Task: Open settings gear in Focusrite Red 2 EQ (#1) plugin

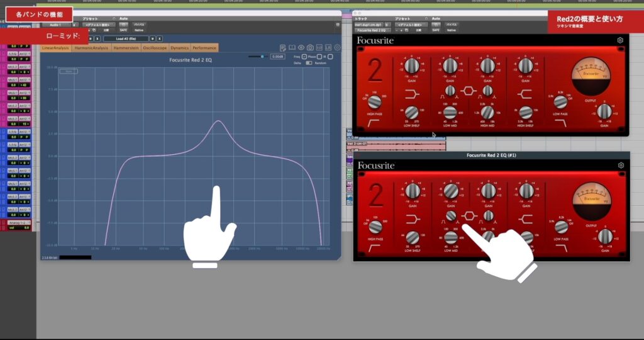Action: point(621,165)
